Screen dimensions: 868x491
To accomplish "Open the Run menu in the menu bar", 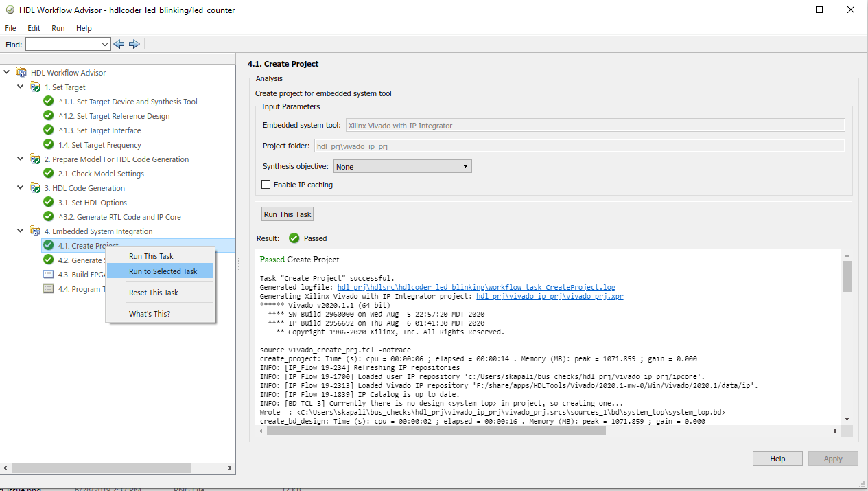I will [x=58, y=28].
